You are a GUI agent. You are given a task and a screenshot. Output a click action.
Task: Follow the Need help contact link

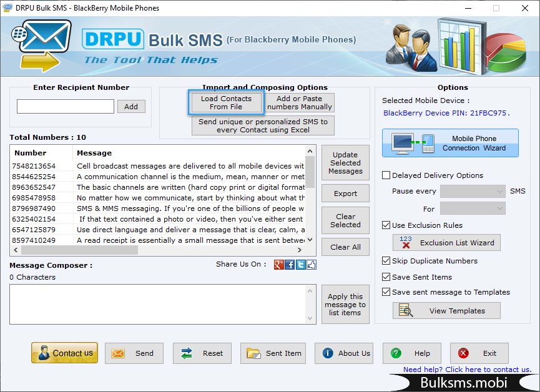coord(468,370)
